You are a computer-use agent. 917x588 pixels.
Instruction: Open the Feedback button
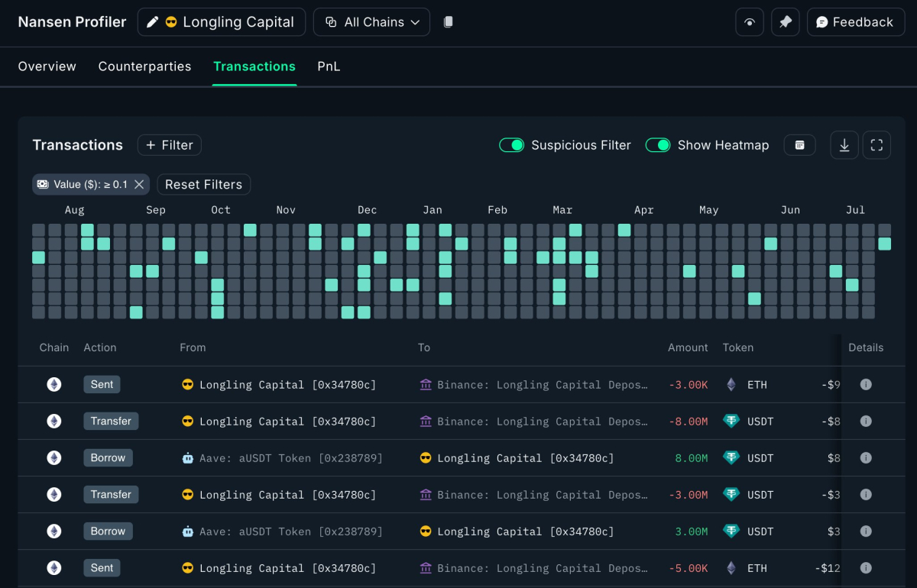pos(855,22)
